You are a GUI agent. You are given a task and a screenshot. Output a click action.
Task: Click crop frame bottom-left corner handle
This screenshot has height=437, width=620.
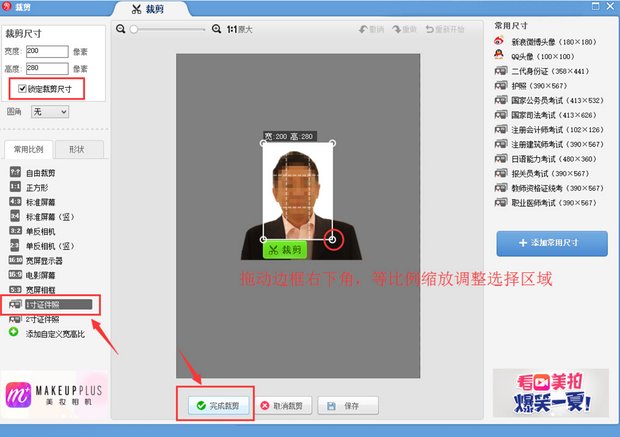(x=263, y=239)
